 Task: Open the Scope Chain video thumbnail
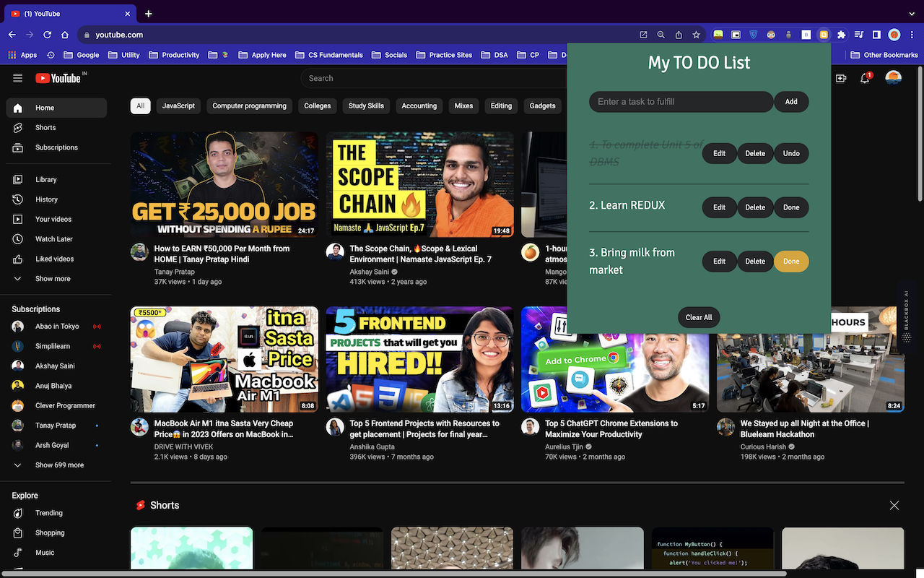(420, 185)
